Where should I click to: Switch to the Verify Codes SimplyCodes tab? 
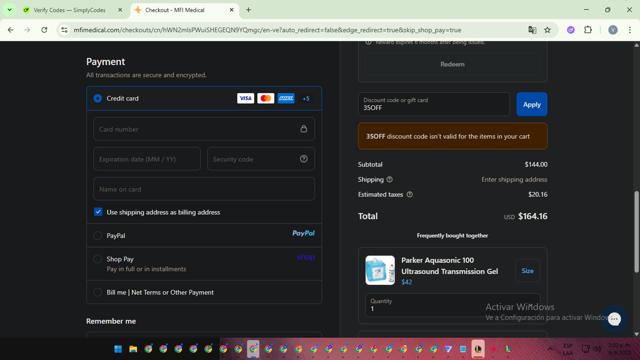(69, 10)
